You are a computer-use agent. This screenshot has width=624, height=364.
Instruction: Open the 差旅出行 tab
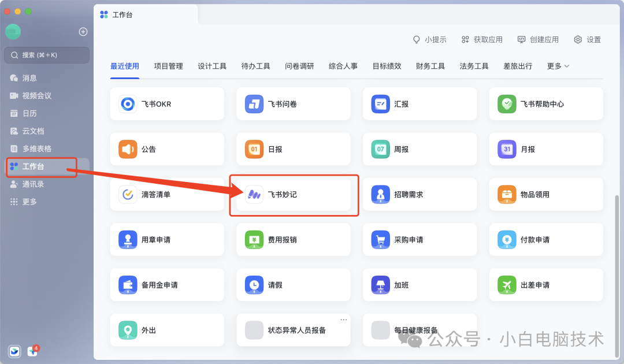pyautogui.click(x=518, y=66)
